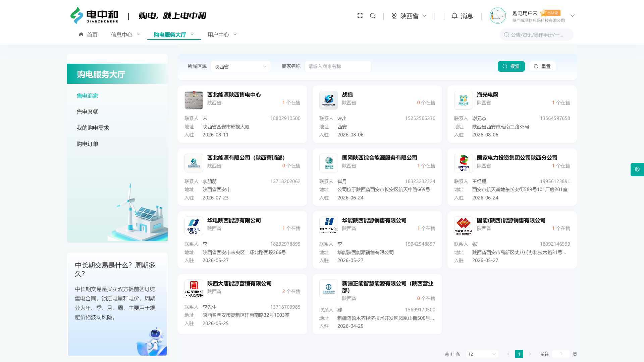The width and height of the screenshot is (644, 362).
Task: Expand the user account dropdown arrow
Action: click(x=573, y=16)
